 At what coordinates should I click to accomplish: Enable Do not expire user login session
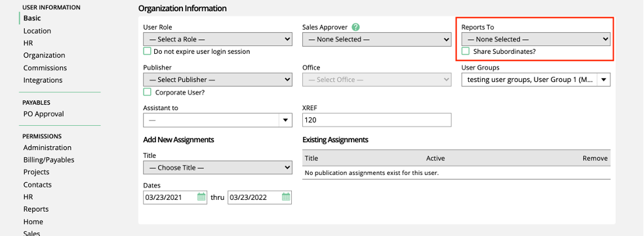147,51
